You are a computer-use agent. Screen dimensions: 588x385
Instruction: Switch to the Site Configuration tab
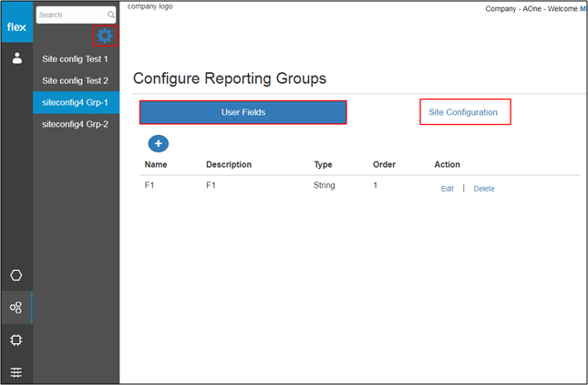[465, 112]
